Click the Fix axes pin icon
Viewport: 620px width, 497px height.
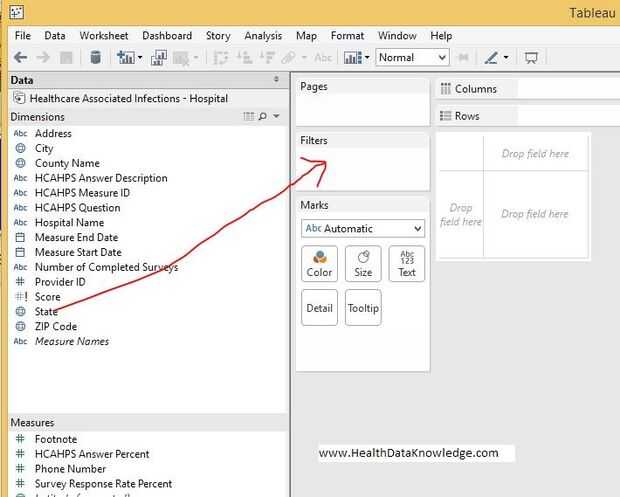point(463,58)
